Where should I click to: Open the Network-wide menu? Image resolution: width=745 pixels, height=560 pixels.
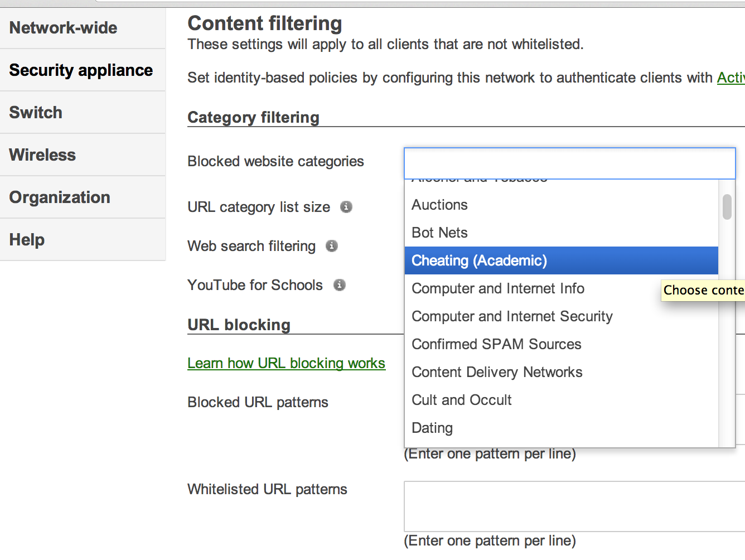(x=63, y=28)
